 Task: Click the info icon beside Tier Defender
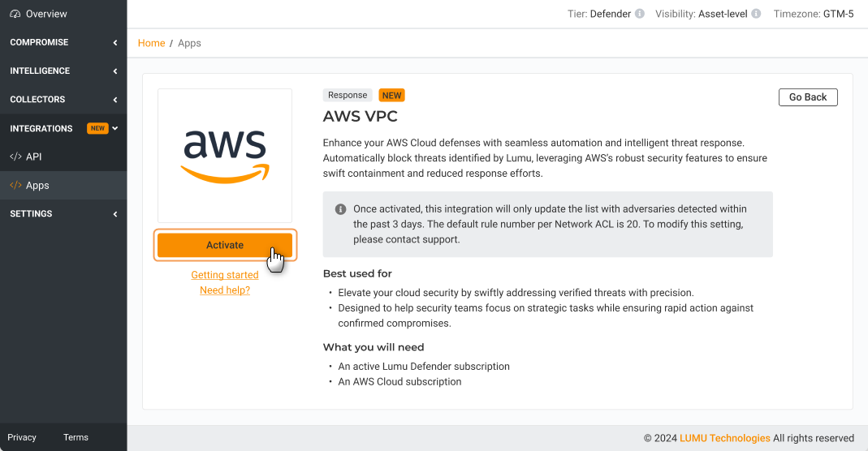pyautogui.click(x=640, y=14)
